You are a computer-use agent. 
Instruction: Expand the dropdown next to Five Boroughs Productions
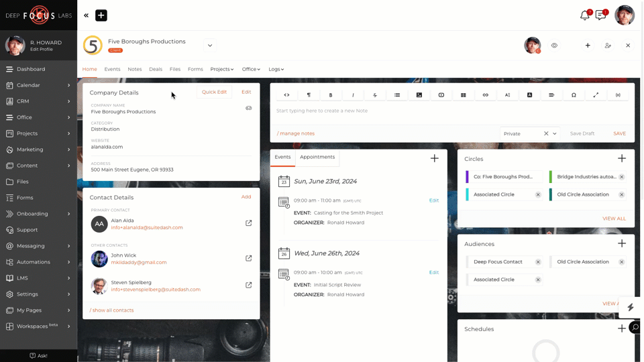click(210, 46)
